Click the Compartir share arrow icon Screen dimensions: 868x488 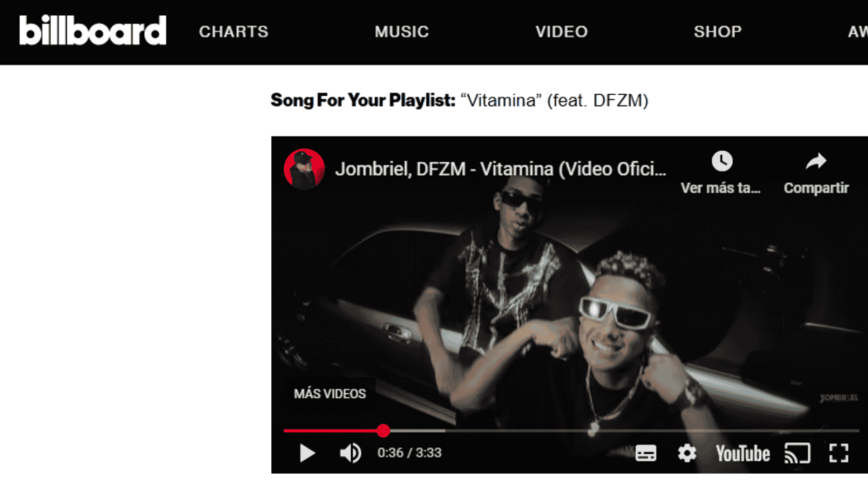pos(816,161)
